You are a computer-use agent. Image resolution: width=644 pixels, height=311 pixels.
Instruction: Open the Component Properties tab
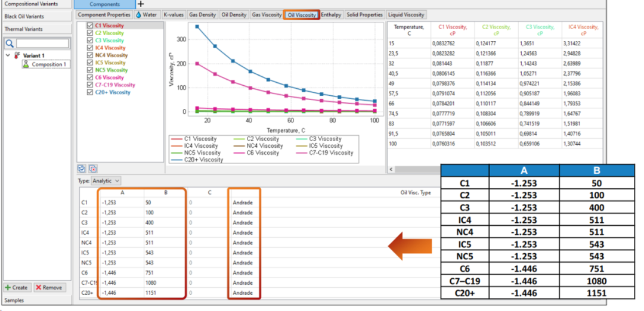104,15
